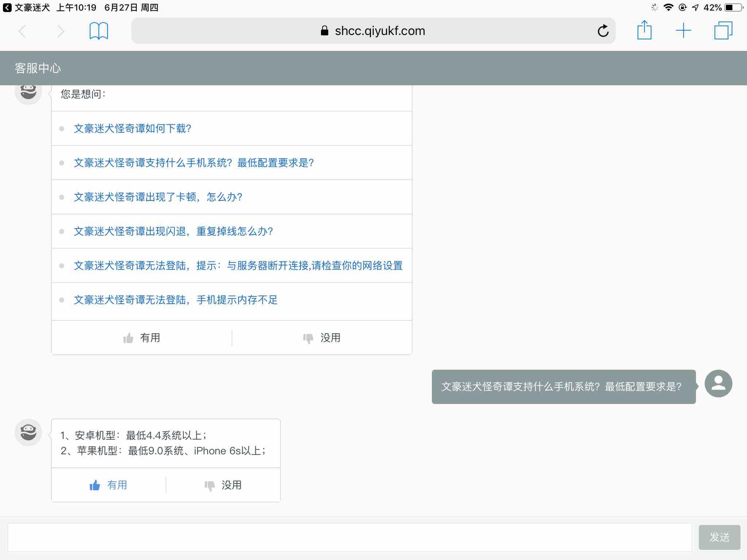Tap the shcc.qiyukf.com address bar
Image resolution: width=747 pixels, height=560 pixels.
[x=373, y=31]
